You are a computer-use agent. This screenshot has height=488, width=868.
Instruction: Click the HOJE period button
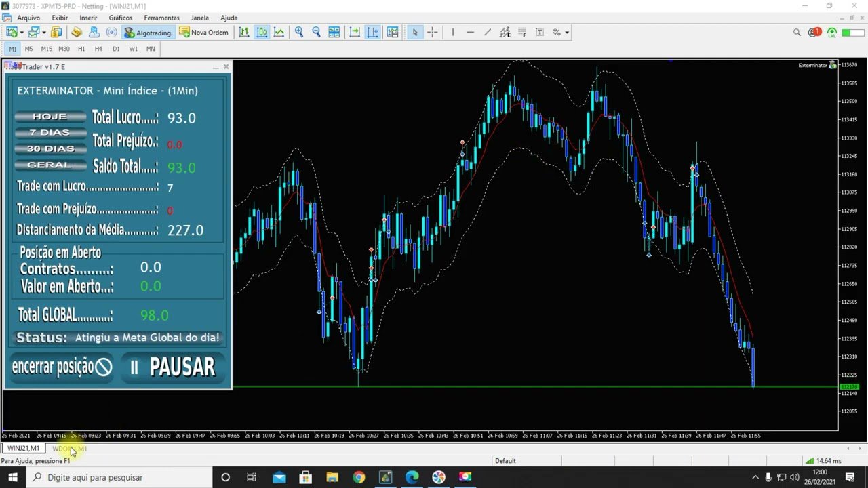(50, 117)
